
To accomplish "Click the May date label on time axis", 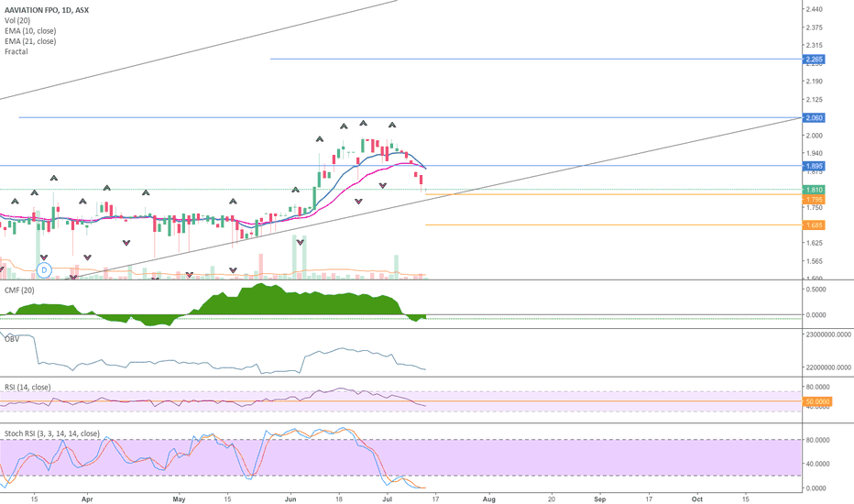I will pos(179,499).
